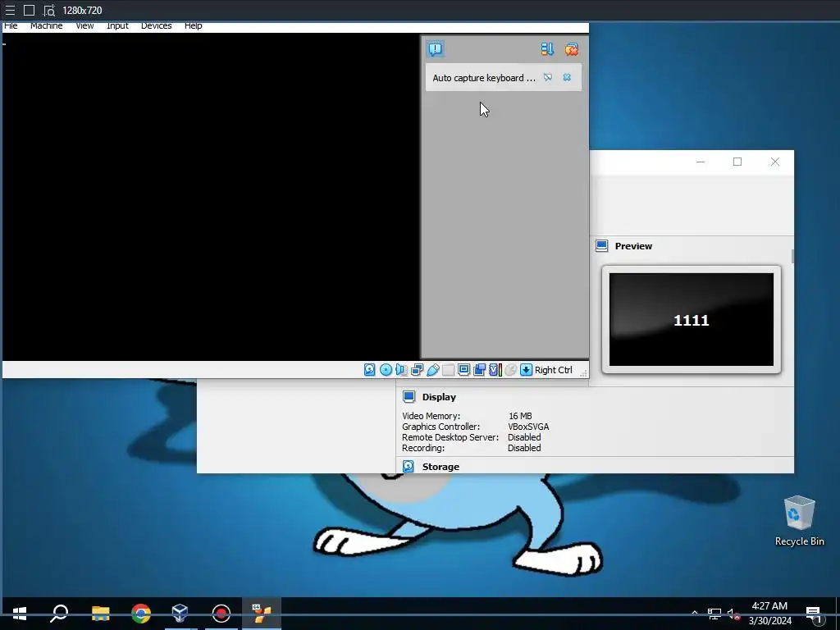Click the Recording Disabled value
The image size is (840, 630).
[524, 448]
